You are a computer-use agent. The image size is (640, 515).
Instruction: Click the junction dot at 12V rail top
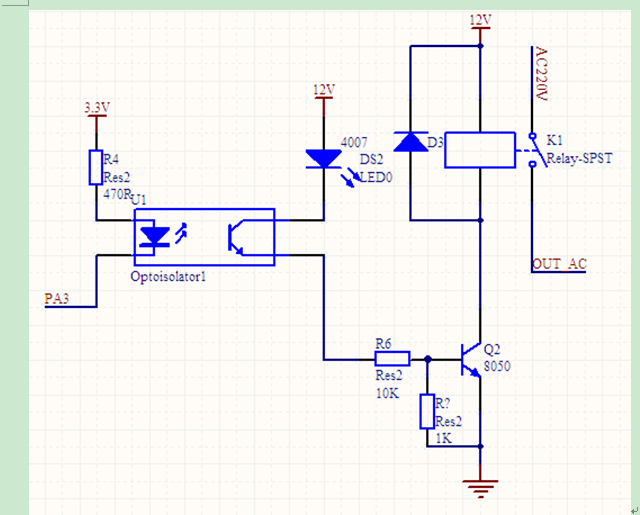pos(480,46)
